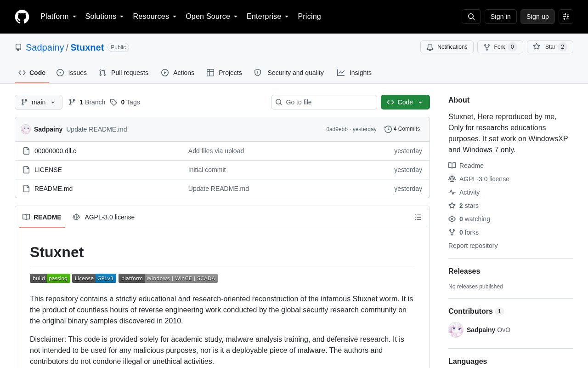Image resolution: width=588 pixels, height=368 pixels.
Task: Open the Stuxnet repository name link
Action: (87, 47)
